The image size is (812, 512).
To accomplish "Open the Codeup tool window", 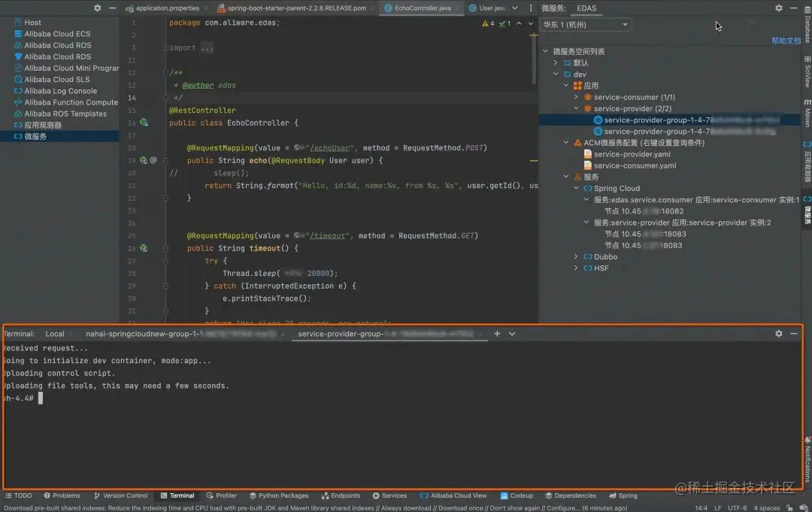I will [x=517, y=495].
